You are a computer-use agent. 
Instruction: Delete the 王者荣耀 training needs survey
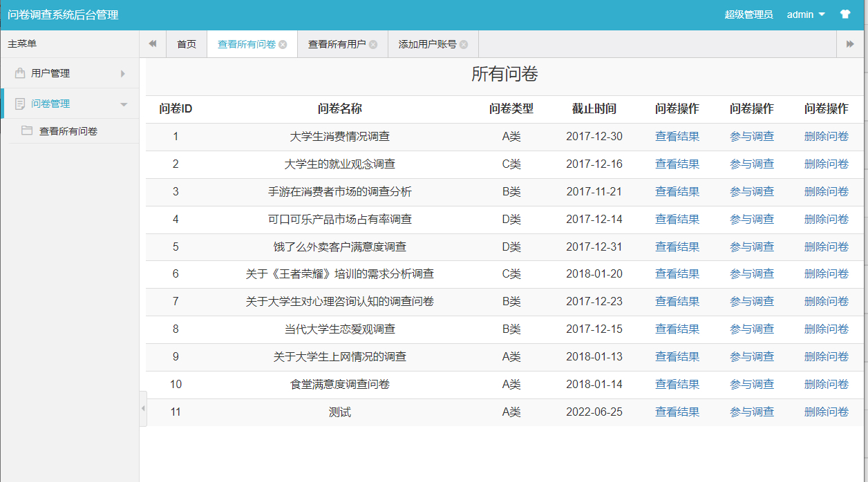point(827,274)
